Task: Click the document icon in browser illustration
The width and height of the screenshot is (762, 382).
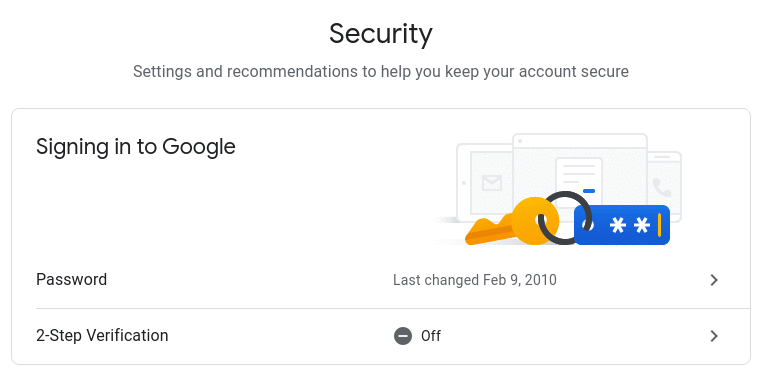Action: [579, 177]
